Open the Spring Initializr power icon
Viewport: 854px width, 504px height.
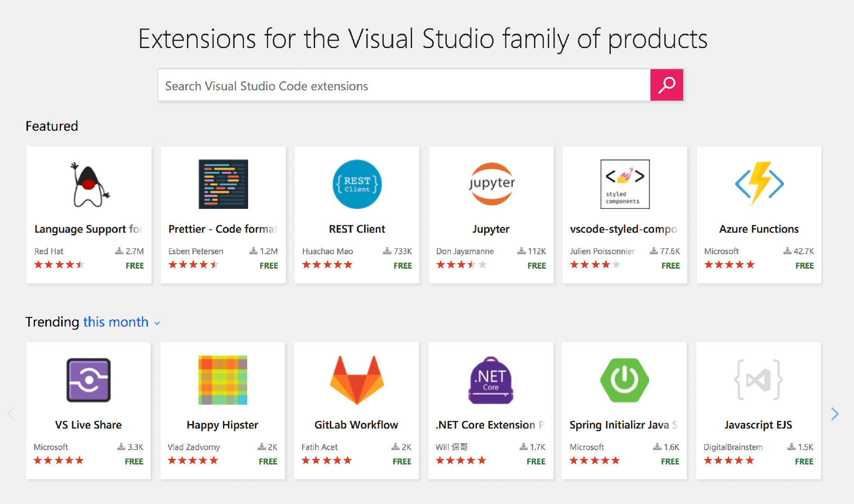pyautogui.click(x=624, y=380)
